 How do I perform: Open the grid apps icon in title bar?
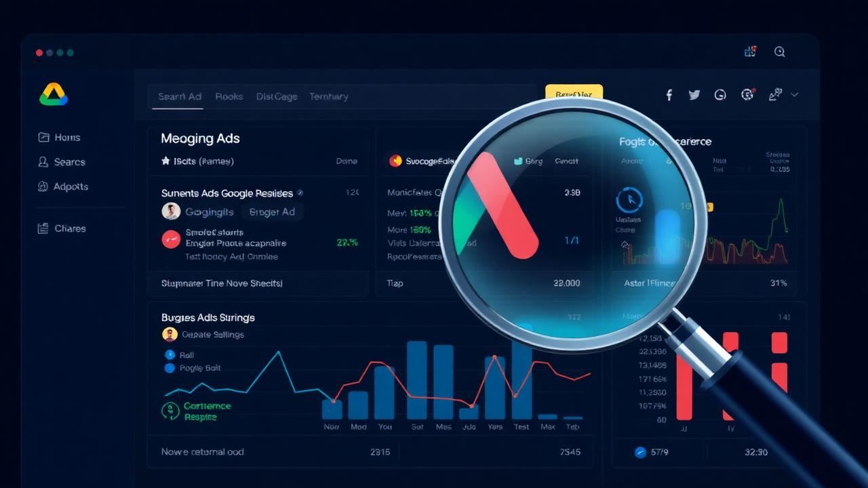750,52
